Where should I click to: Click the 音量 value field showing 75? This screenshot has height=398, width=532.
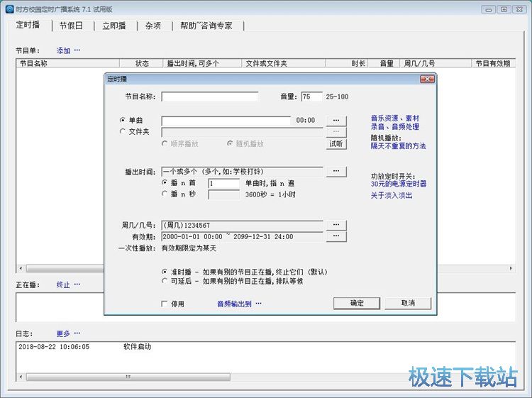[x=311, y=96]
